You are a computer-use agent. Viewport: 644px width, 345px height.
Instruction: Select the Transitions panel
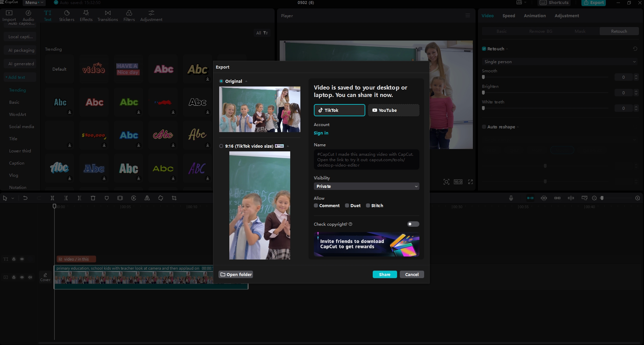107,15
